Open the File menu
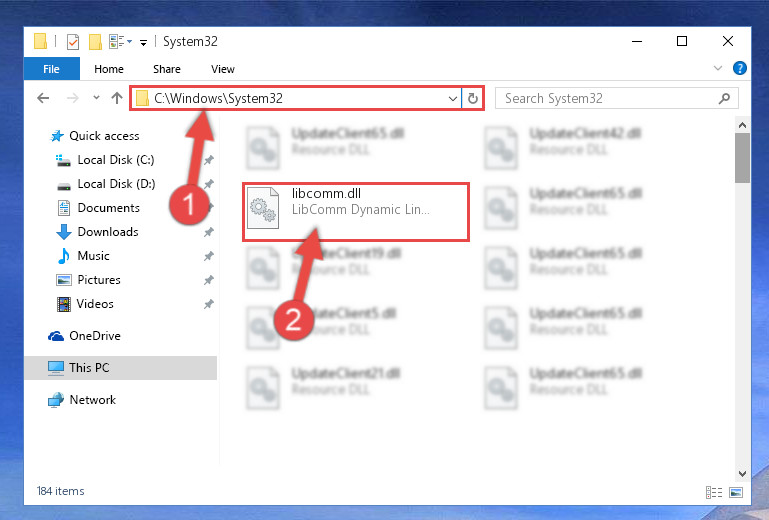769x520 pixels. pos(51,69)
